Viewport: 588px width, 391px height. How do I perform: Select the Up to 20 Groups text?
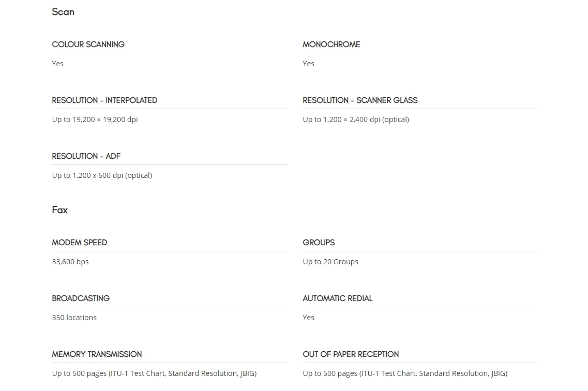point(330,262)
